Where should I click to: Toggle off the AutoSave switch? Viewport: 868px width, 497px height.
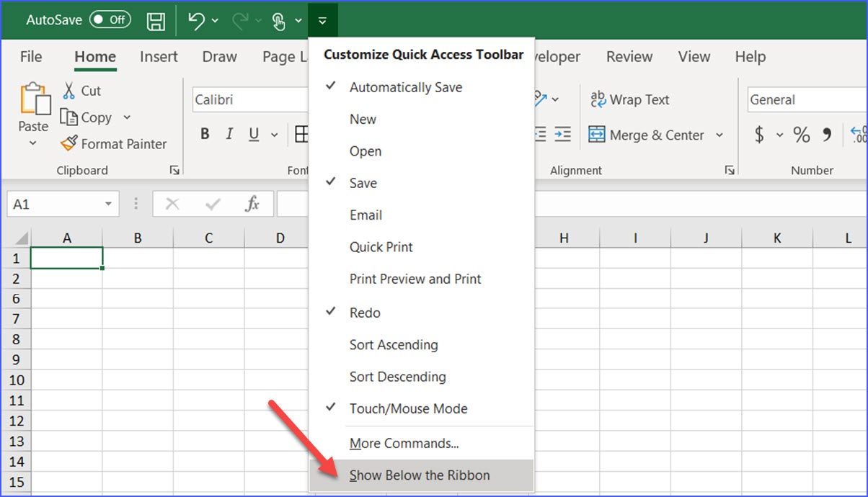(109, 20)
